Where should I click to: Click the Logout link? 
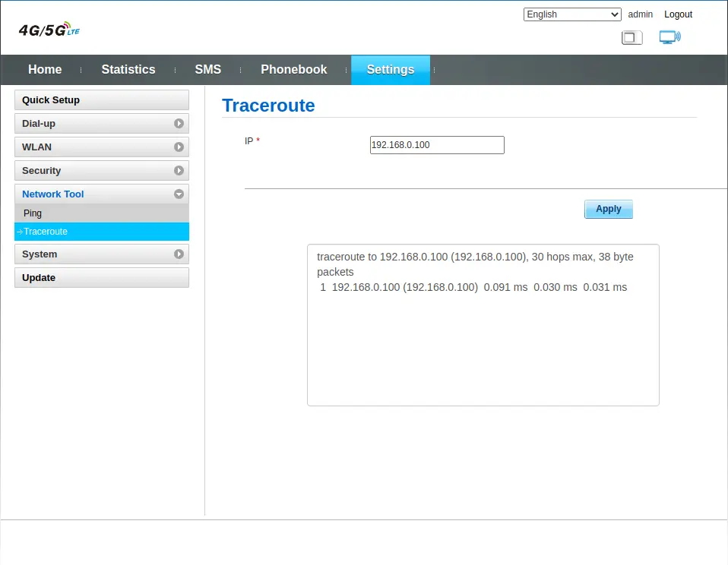pyautogui.click(x=678, y=14)
